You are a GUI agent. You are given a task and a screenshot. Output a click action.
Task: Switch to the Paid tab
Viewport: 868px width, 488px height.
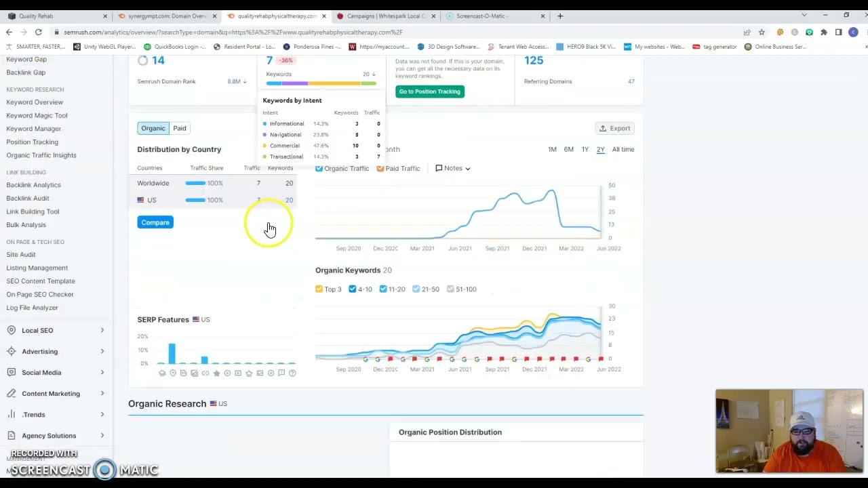[179, 128]
